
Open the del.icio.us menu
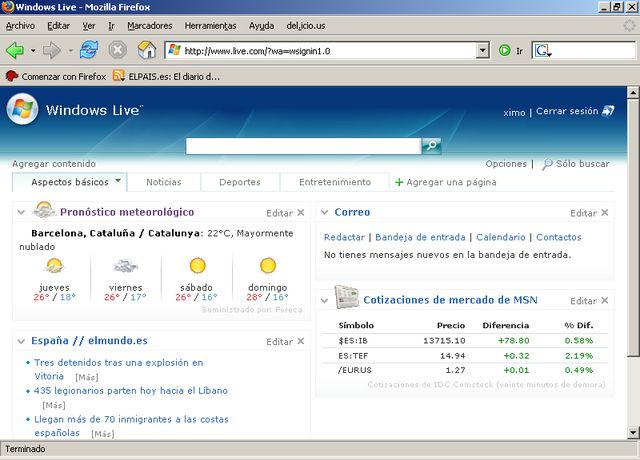[306, 26]
